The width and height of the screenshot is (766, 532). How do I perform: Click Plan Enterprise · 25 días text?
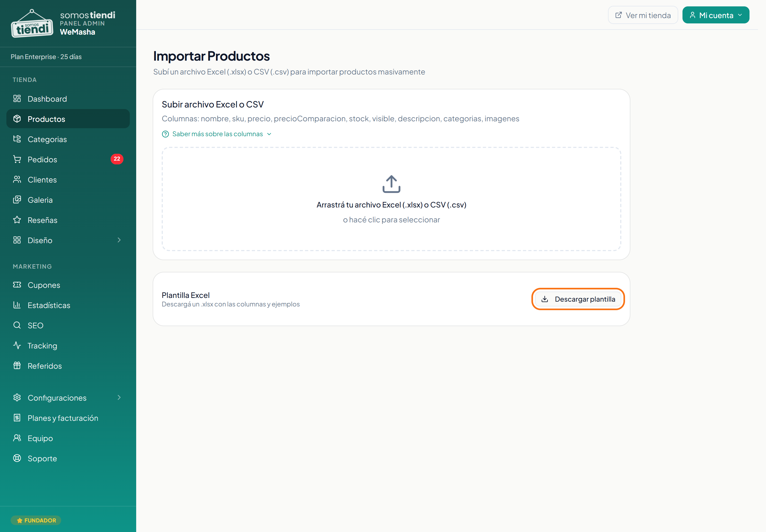pos(46,57)
